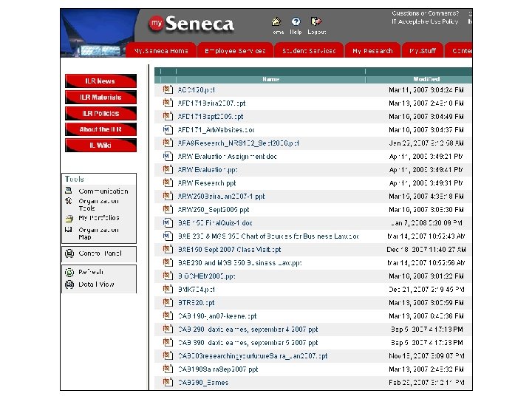The width and height of the screenshot is (532, 399).
Task: Open CAB303researchingyourfutureSaira_Jan2007.ppt link
Action: point(253,355)
